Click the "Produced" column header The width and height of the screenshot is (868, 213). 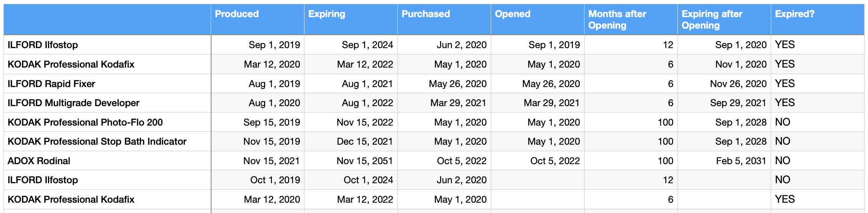click(x=237, y=14)
